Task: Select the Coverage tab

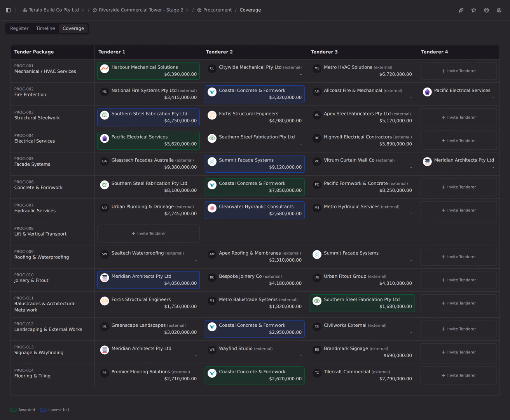Action: 73,28
